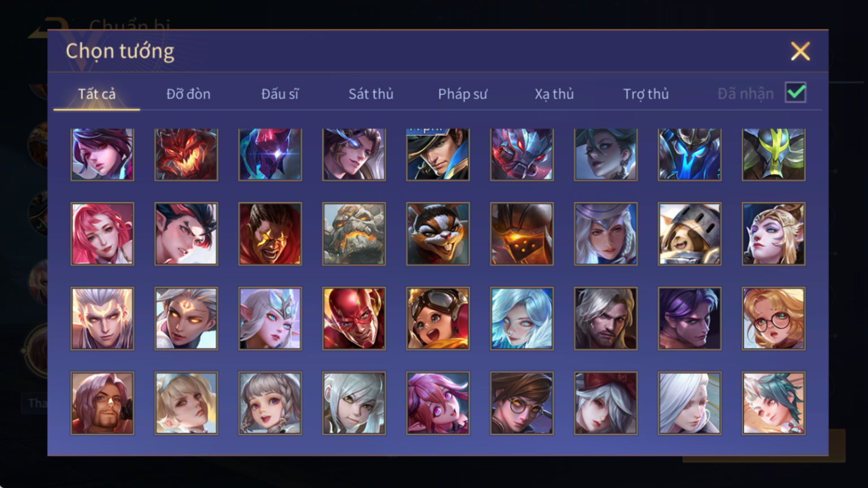Screen dimensions: 868x488
Task: Switch to the Đỡ đòn tab
Action: coord(188,94)
